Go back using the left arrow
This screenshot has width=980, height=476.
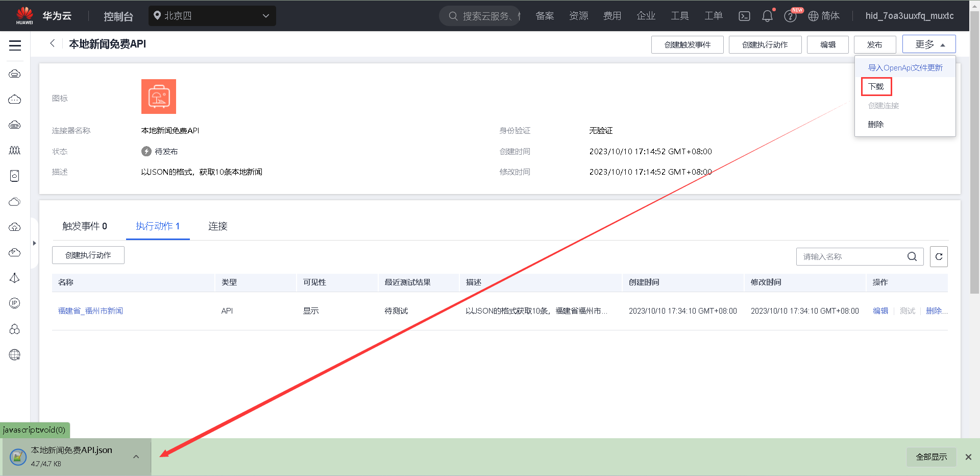tap(52, 43)
